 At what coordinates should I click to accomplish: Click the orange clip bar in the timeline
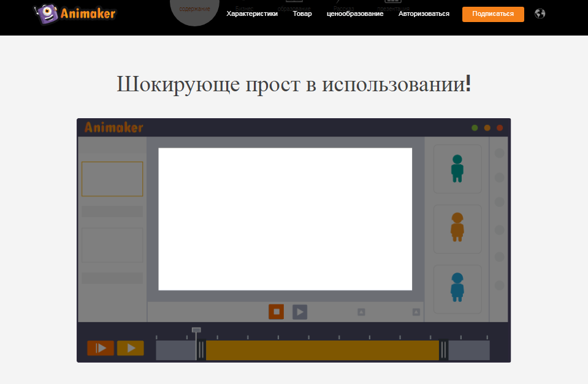tap(322, 350)
